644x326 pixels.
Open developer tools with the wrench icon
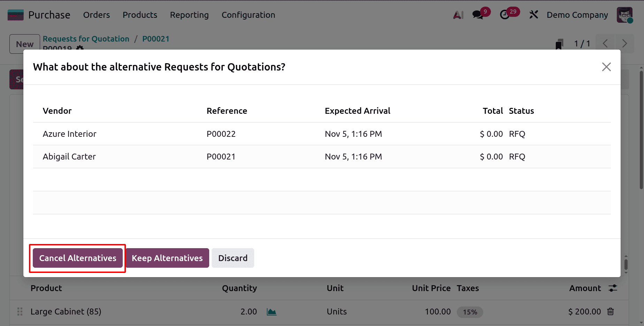534,15
